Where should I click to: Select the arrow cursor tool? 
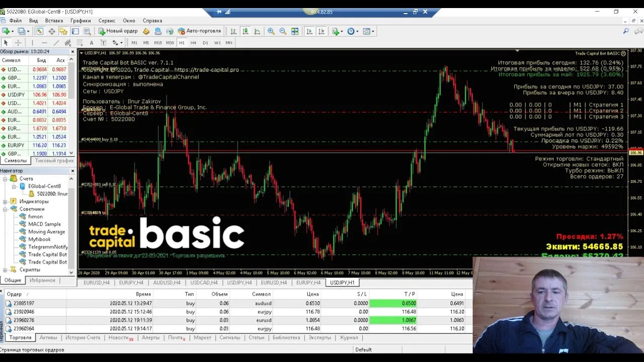pyautogui.click(x=6, y=43)
